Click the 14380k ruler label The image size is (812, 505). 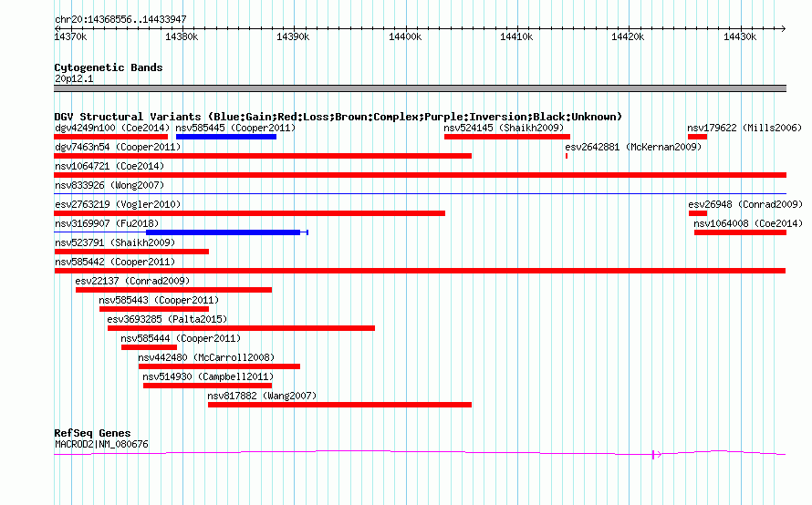tap(182, 36)
